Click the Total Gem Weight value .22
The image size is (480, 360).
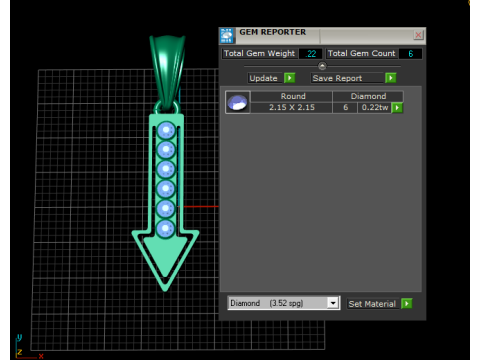pyautogui.click(x=311, y=54)
